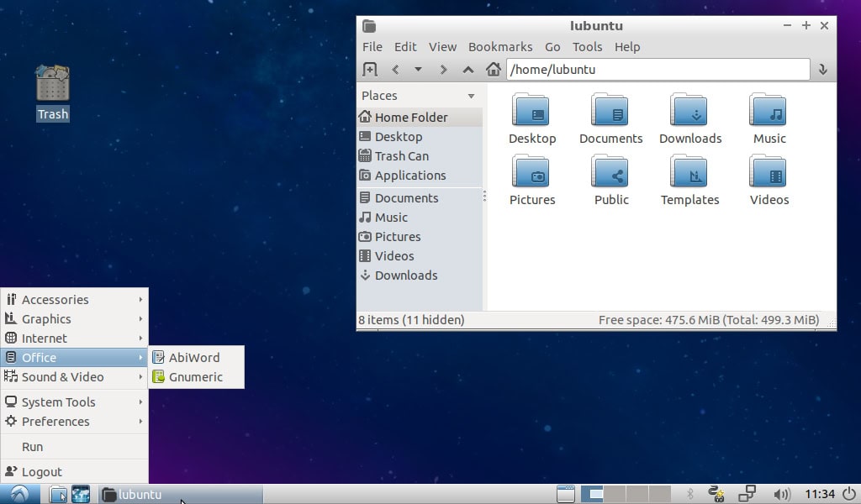
Task: Click Run in the application menu
Action: coord(32,447)
